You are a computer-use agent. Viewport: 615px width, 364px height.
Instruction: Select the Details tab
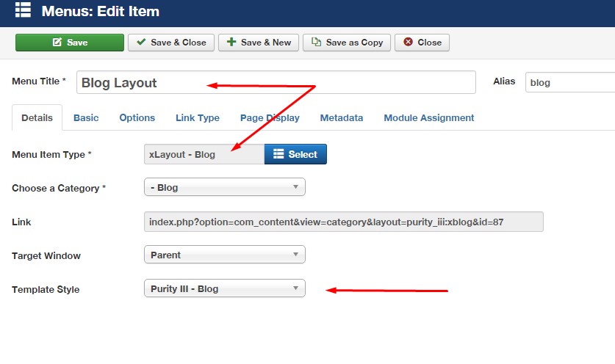(x=37, y=117)
